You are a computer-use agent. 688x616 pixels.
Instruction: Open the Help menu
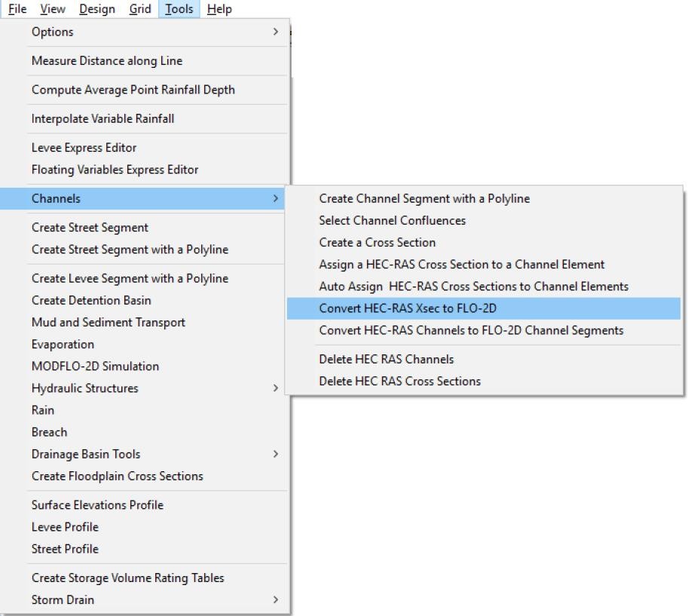point(219,9)
